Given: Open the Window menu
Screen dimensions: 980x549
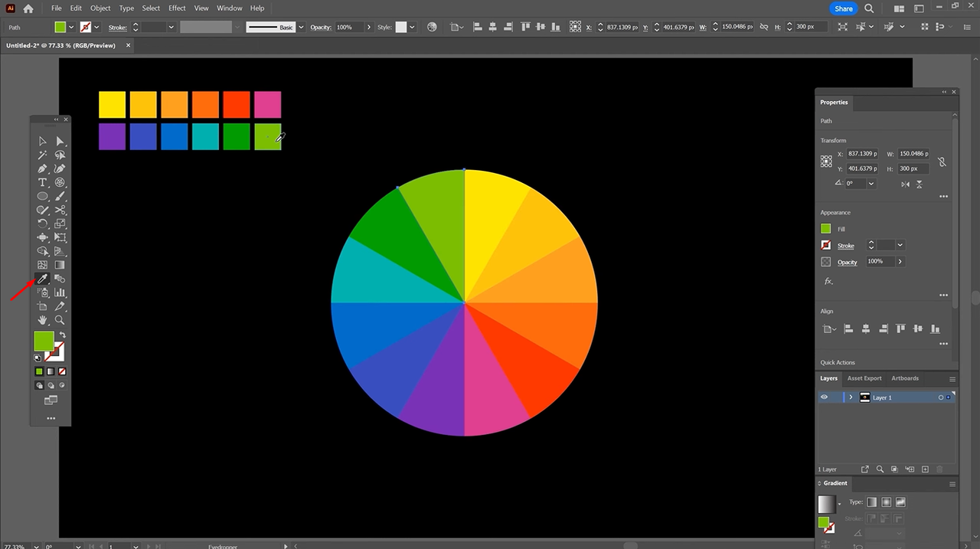Looking at the screenshot, I should coord(230,8).
